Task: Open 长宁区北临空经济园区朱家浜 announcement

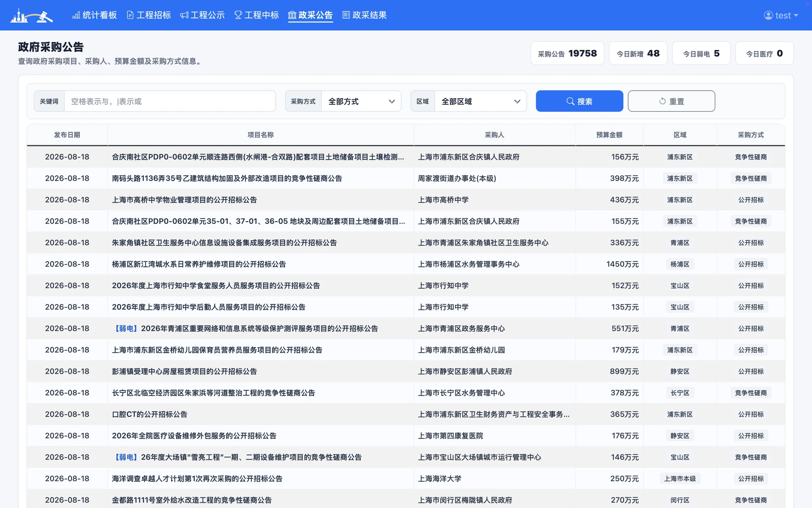Action: [x=213, y=393]
